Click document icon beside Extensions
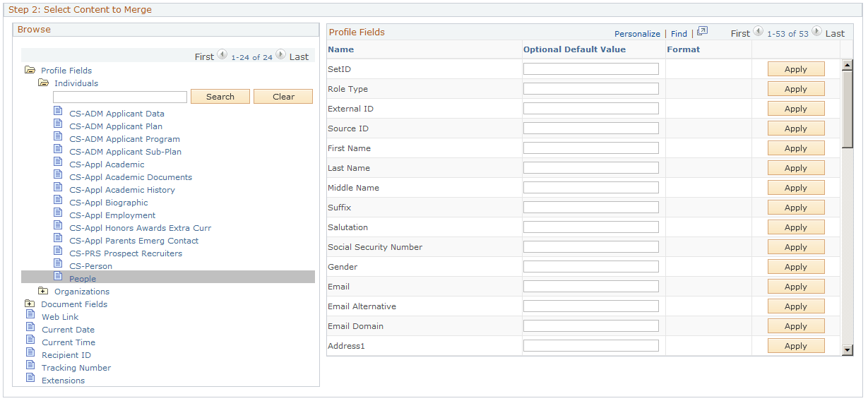Viewport: 868px width, 401px height. click(x=30, y=379)
